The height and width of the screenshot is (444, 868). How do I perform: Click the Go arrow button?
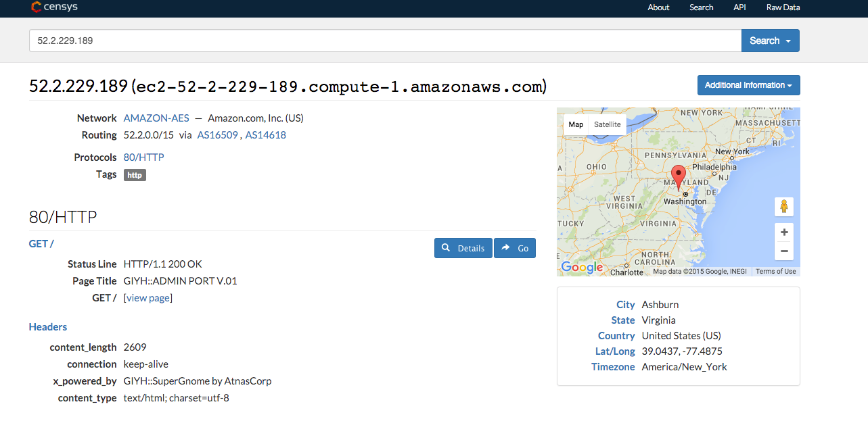click(x=515, y=248)
